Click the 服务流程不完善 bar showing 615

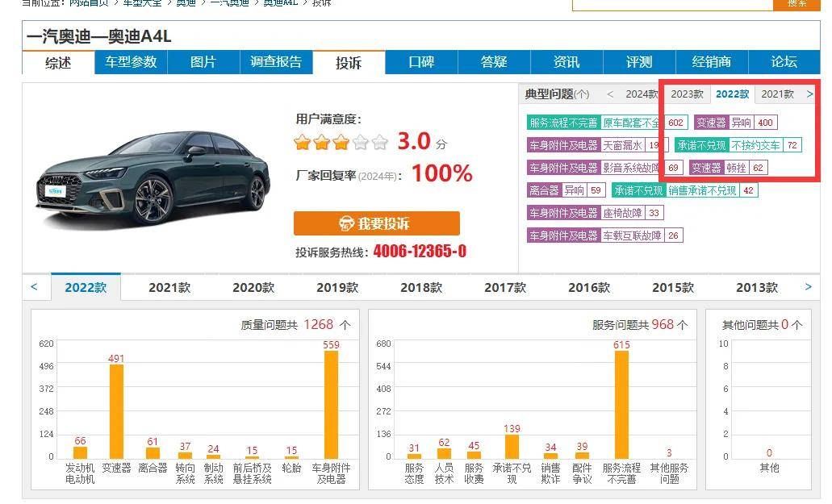[x=622, y=405]
